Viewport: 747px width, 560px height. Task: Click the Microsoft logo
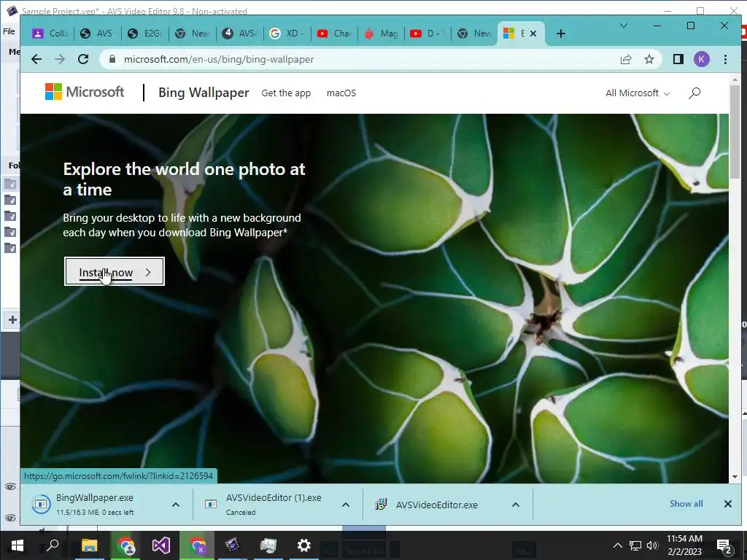tap(85, 92)
